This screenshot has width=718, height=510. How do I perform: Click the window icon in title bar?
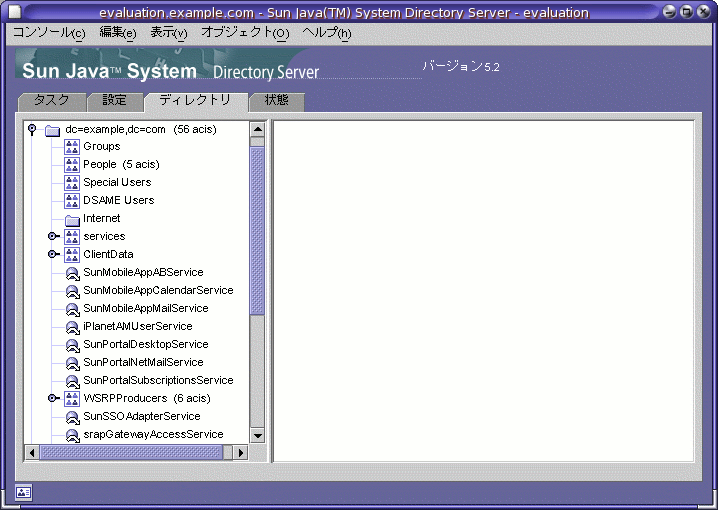point(15,12)
